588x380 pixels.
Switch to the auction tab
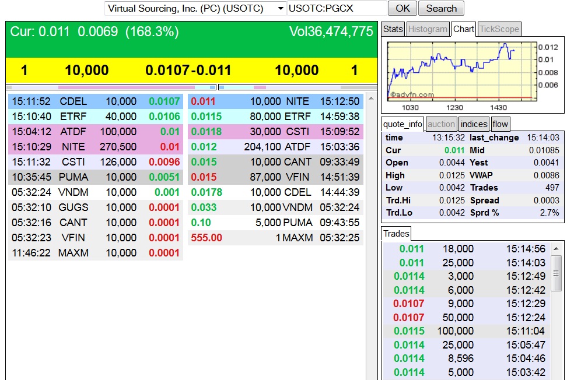click(442, 124)
